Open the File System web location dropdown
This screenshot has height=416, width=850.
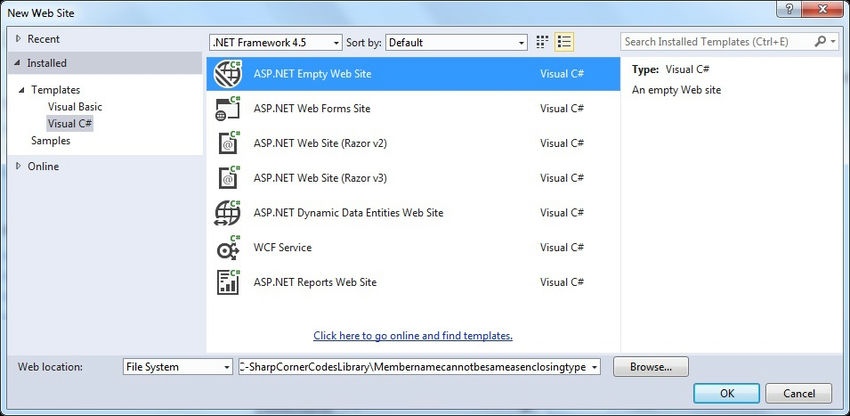(178, 367)
